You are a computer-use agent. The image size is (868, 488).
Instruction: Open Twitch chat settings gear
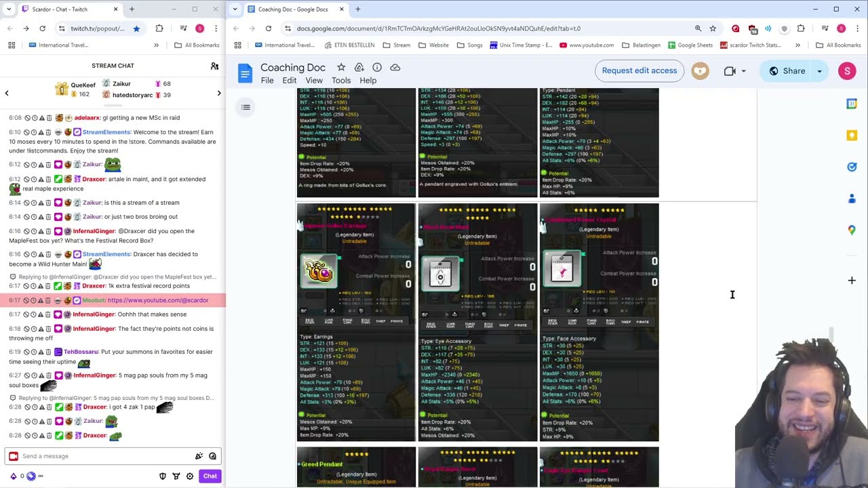[190, 476]
